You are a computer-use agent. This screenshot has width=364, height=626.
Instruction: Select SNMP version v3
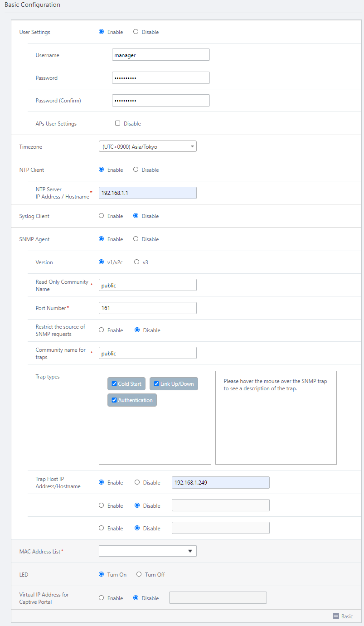137,262
